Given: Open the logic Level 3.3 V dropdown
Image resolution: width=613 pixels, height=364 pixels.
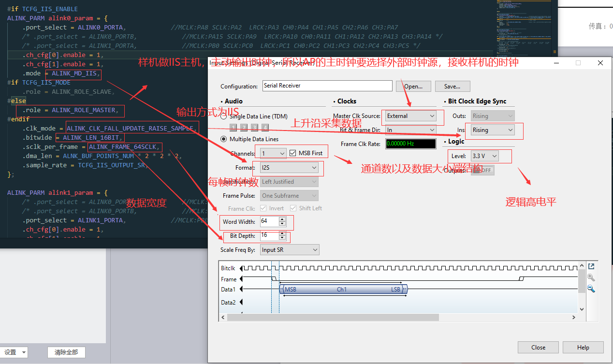Looking at the screenshot, I should 484,156.
